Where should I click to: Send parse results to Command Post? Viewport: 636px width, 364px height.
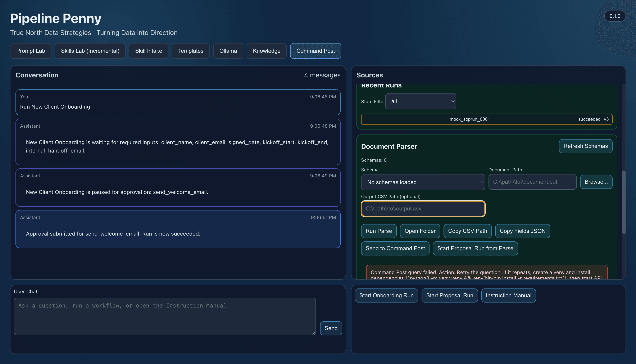[x=395, y=248]
